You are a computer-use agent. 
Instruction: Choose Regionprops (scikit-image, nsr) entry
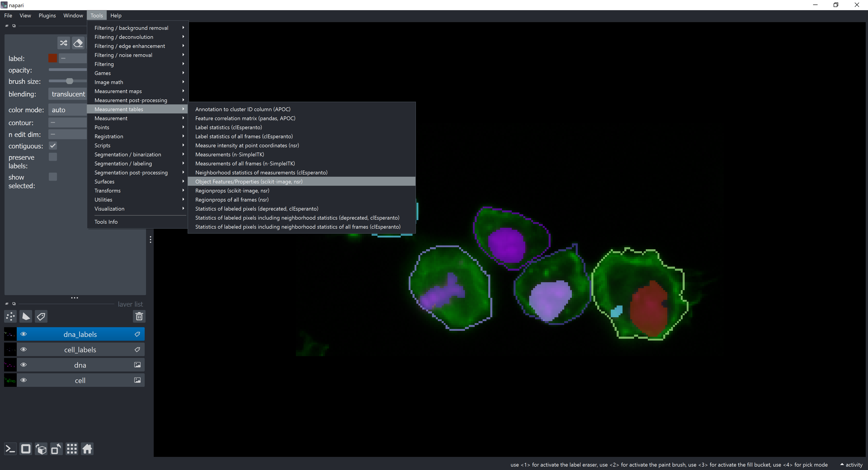302,191
